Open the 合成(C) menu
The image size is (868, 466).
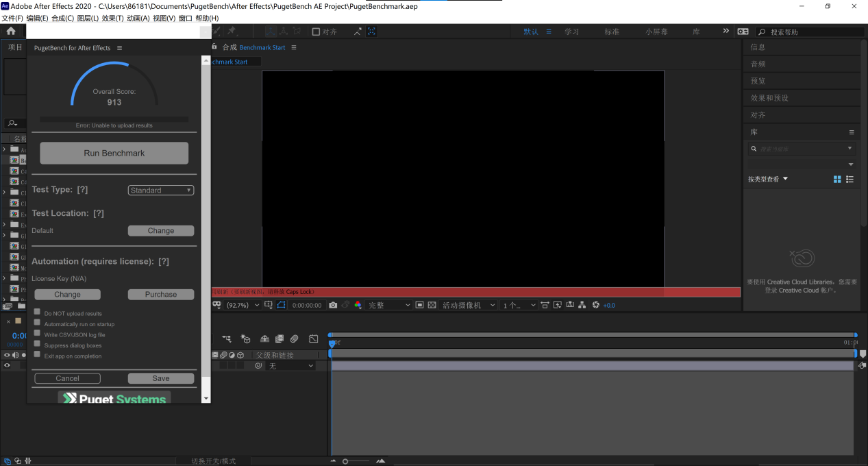(62, 18)
